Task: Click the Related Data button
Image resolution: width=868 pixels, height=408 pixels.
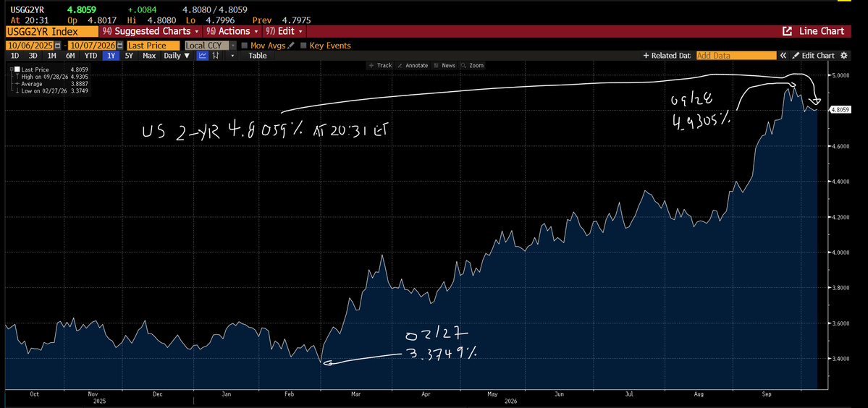Action: click(x=667, y=55)
